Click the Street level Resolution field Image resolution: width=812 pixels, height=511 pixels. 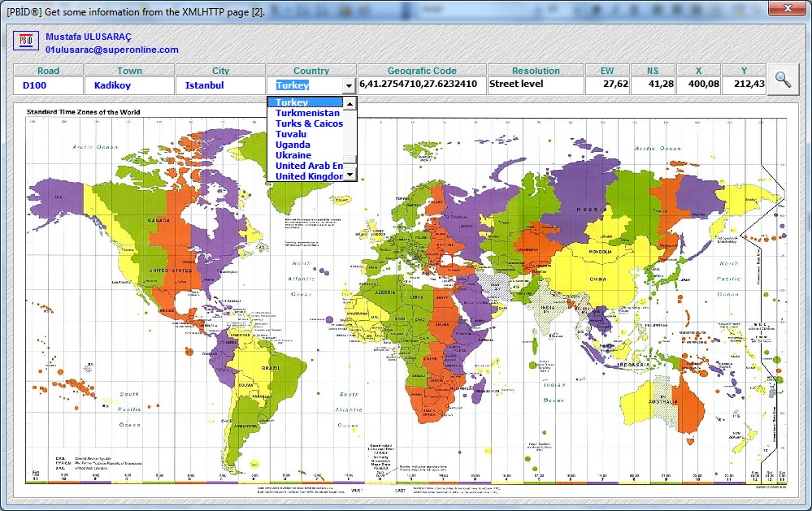(x=533, y=84)
